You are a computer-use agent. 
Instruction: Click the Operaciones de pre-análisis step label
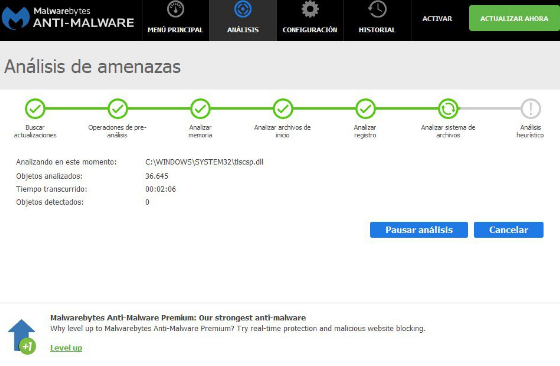click(x=118, y=131)
